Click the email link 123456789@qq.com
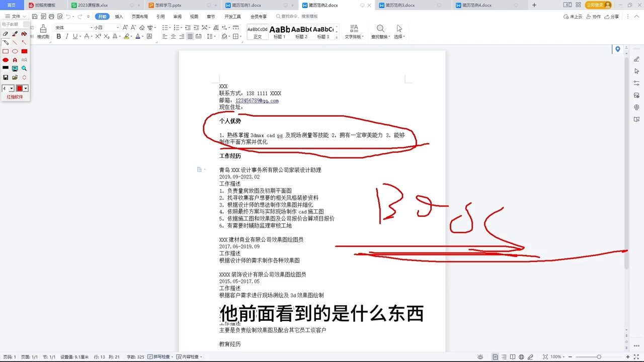This screenshot has width=644, height=362. click(257, 101)
